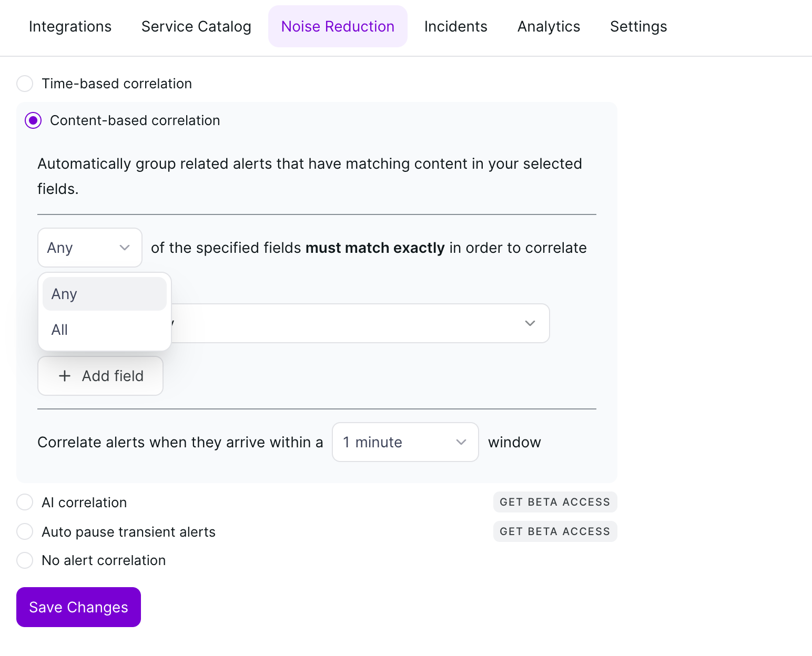
Task: Click chevron on the field selector dropdown
Action: point(530,323)
